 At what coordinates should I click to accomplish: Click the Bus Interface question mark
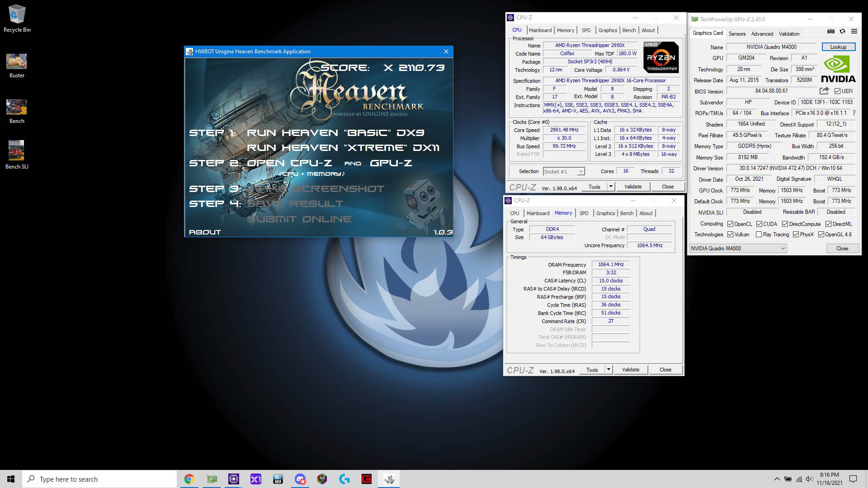[854, 113]
